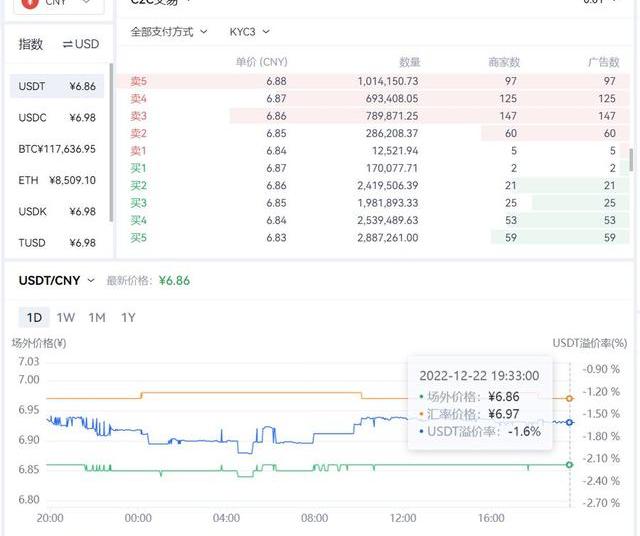Click the blue premium rate endpoint marker

coord(570,423)
